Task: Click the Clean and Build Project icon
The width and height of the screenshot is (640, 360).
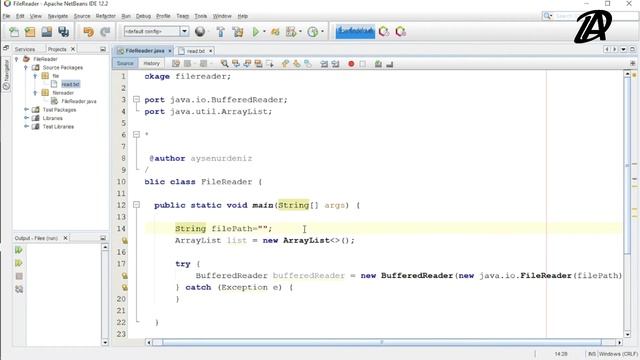Action: 238,31
